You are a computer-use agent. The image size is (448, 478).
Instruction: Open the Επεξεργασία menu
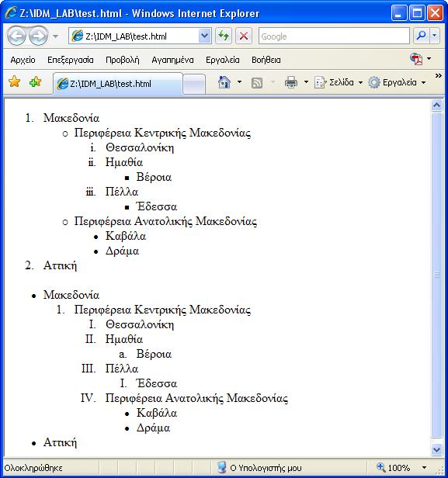(71, 60)
